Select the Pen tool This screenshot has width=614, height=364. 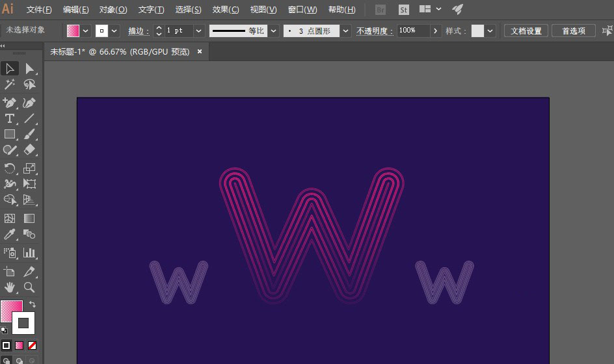point(10,103)
